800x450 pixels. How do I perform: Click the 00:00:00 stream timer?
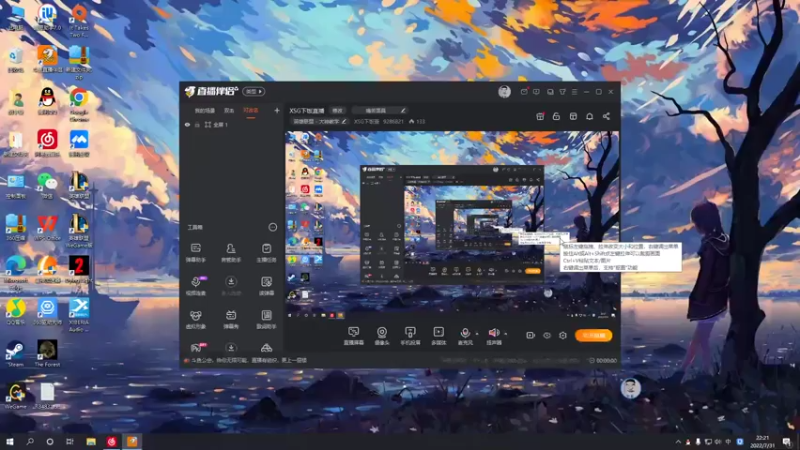coord(606,360)
